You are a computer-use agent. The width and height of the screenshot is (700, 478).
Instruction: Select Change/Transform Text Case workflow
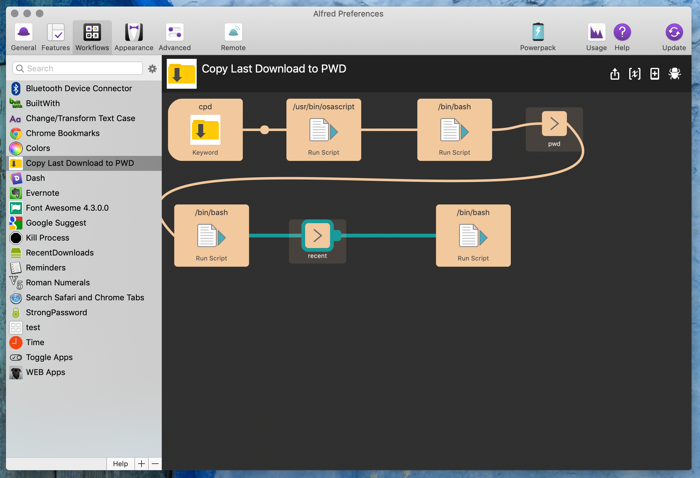click(84, 118)
